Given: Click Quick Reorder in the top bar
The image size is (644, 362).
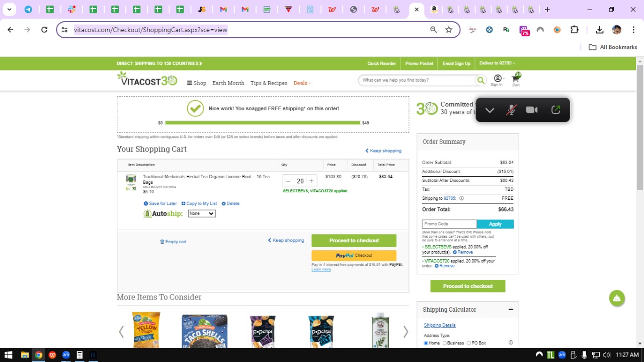Looking at the screenshot, I should click(381, 63).
